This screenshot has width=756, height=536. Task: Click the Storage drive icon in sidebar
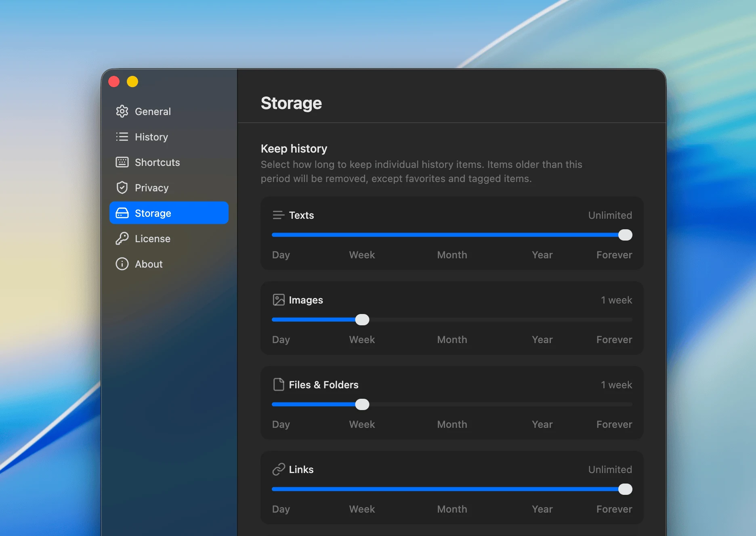coord(122,213)
